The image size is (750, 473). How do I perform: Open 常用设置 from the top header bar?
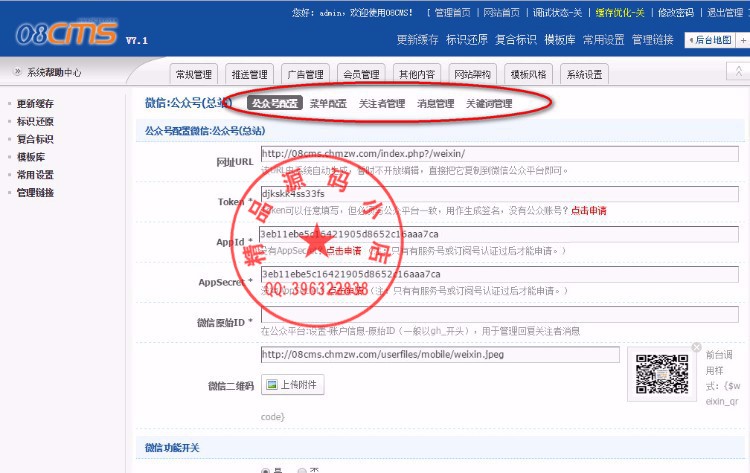tap(603, 40)
